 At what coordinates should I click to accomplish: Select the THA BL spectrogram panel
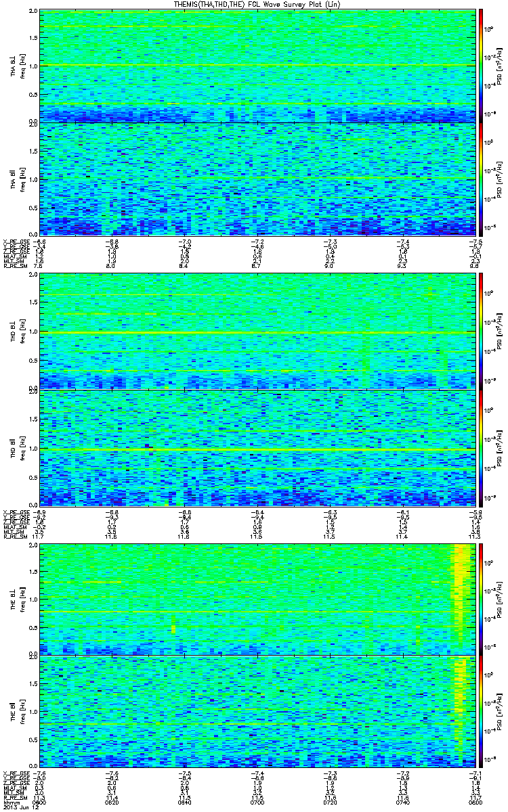257,66
